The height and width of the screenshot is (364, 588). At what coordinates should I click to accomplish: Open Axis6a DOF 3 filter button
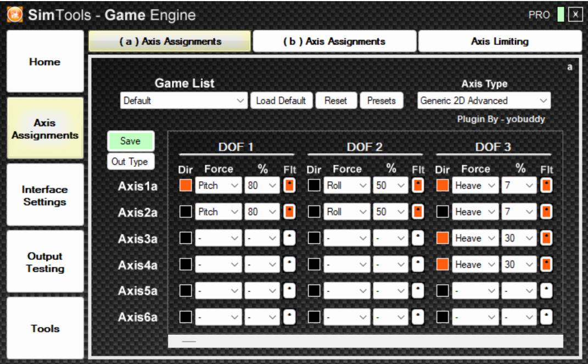pyautogui.click(x=546, y=317)
